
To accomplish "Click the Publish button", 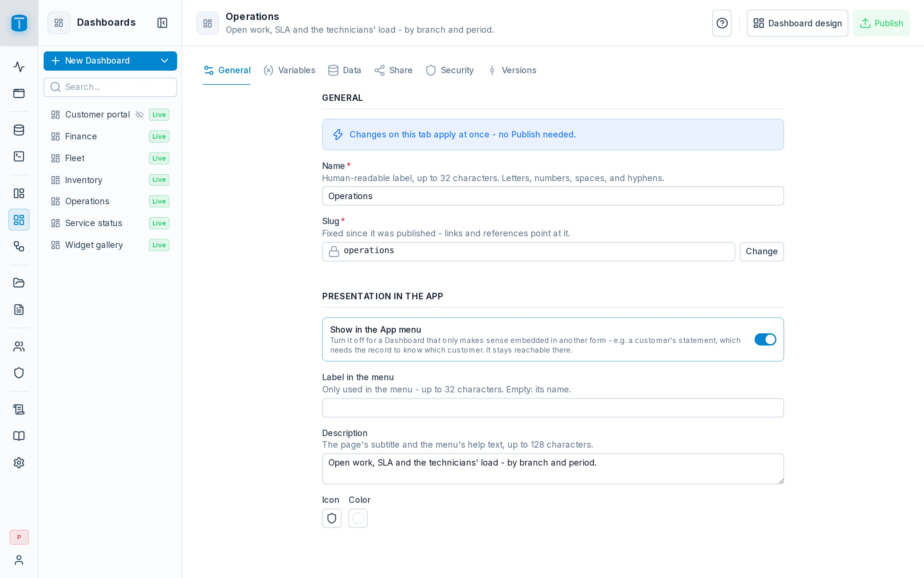I will 881,23.
